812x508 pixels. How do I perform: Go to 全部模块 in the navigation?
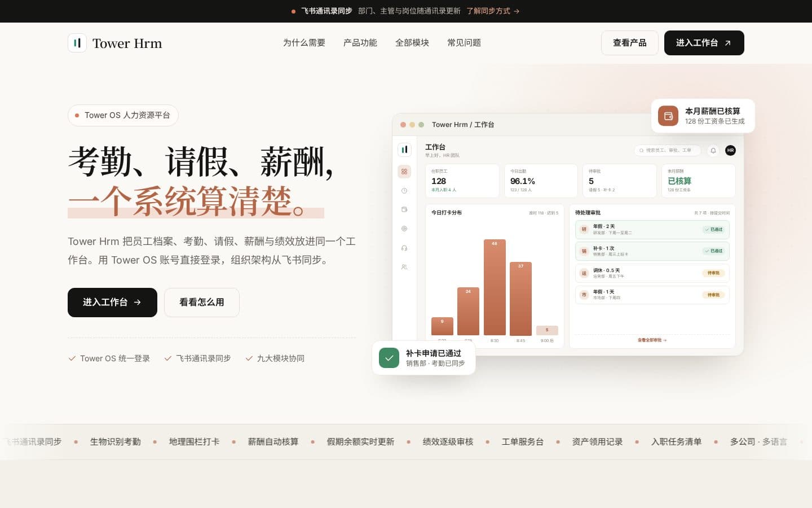coord(412,43)
